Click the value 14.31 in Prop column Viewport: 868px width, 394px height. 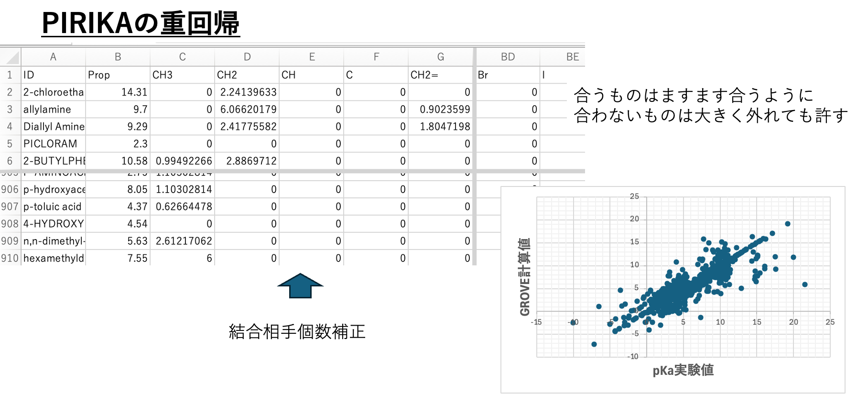coord(118,92)
